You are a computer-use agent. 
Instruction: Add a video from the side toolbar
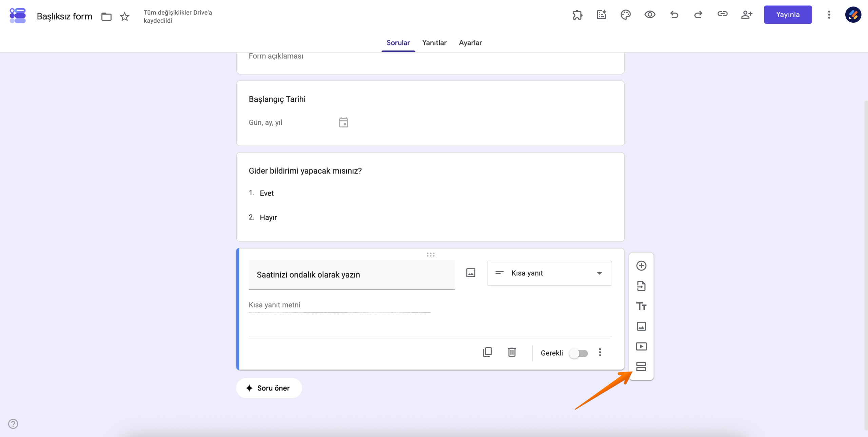pyautogui.click(x=641, y=346)
